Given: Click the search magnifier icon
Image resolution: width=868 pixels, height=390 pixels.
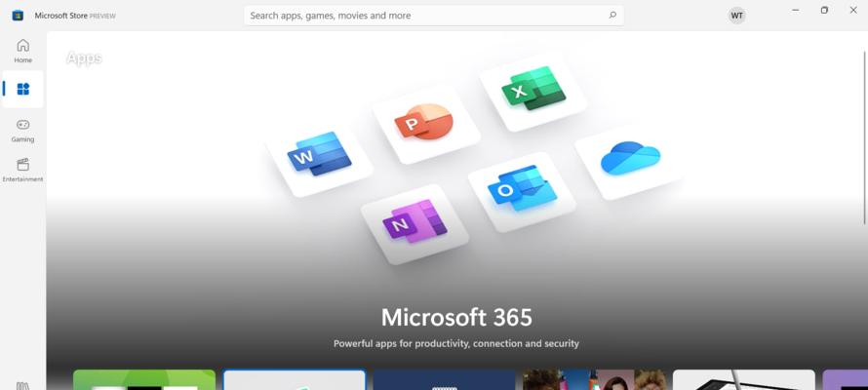Looking at the screenshot, I should click(x=612, y=16).
